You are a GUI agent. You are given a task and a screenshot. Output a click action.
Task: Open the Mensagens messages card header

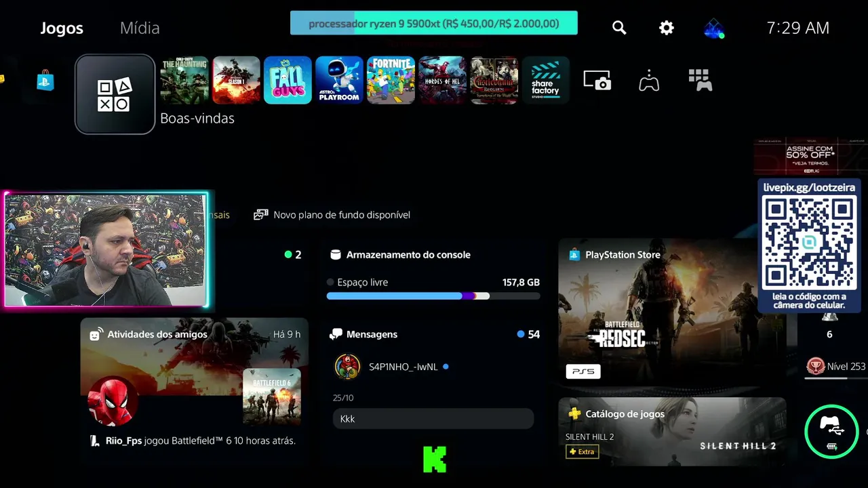click(433, 334)
